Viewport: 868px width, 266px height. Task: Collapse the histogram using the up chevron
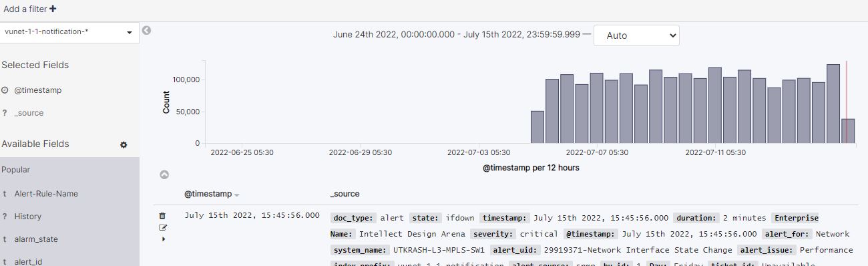point(164,174)
